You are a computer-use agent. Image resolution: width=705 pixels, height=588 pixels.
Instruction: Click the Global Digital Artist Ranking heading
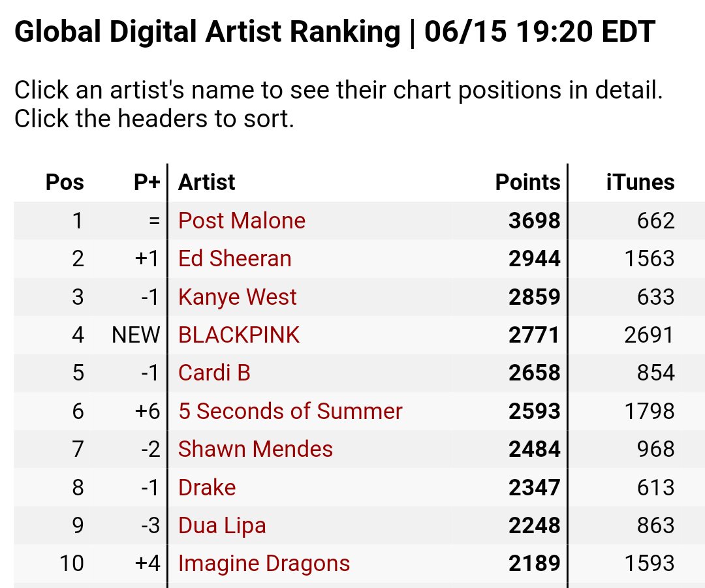click(x=334, y=33)
